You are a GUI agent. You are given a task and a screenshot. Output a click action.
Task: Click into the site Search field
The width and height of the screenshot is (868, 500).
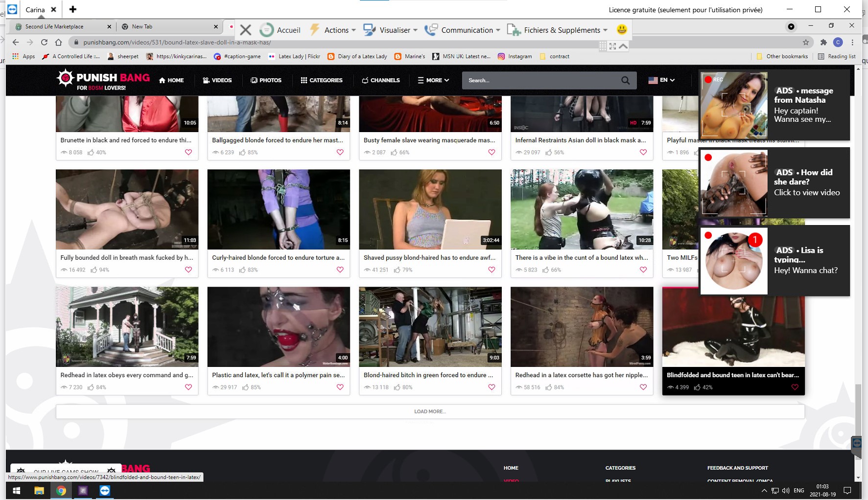click(539, 80)
